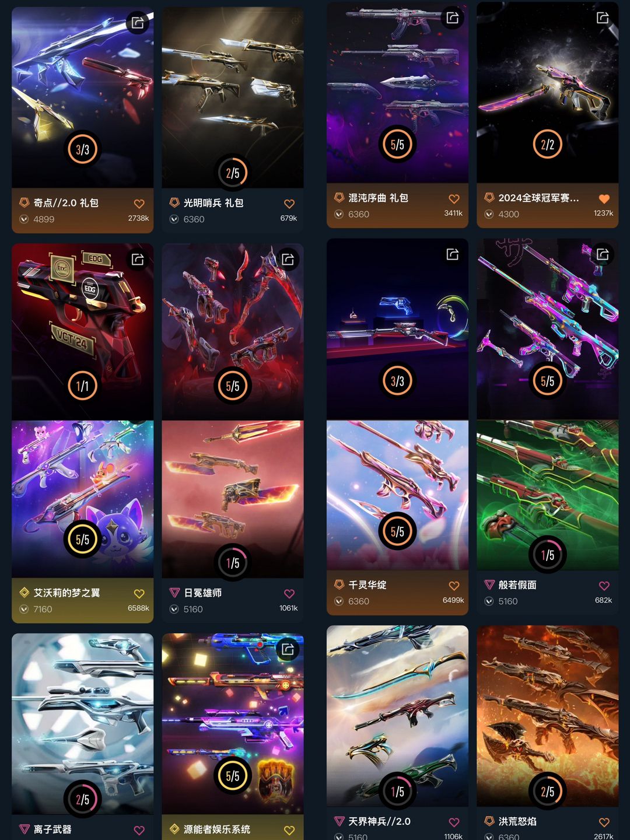This screenshot has height=840, width=630.
Task: Tap share icon on 混沌序曲 礼包 card
Action: coord(453,17)
